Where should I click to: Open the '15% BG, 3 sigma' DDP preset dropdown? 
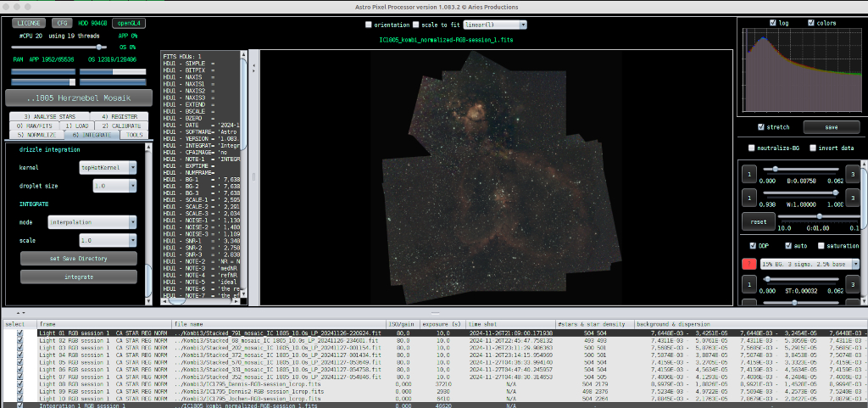[x=810, y=264]
